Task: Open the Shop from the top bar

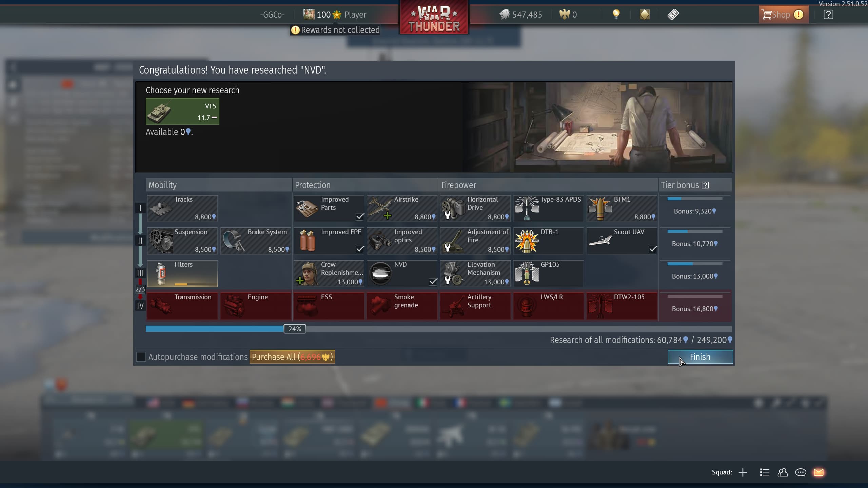Action: (783, 14)
